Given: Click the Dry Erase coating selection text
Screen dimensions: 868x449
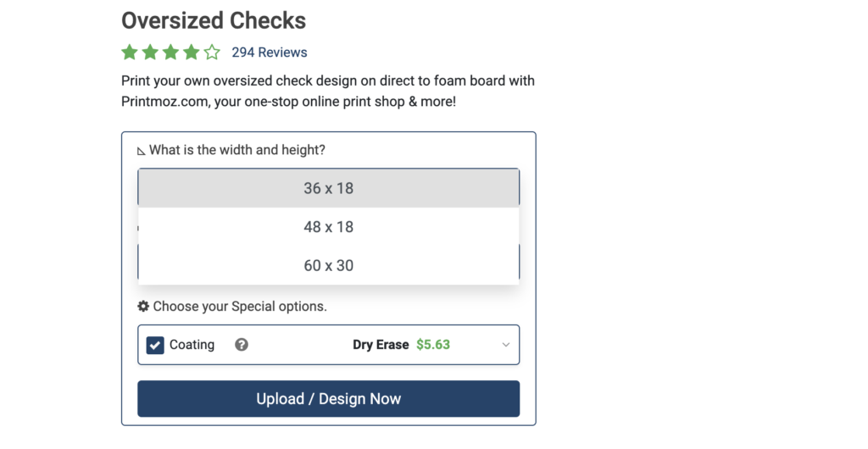Looking at the screenshot, I should [x=381, y=345].
